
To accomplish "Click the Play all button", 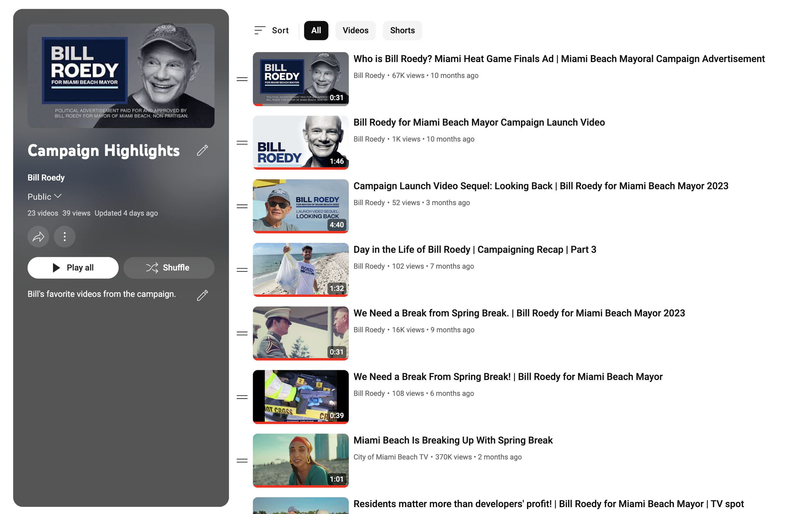I will pyautogui.click(x=73, y=268).
